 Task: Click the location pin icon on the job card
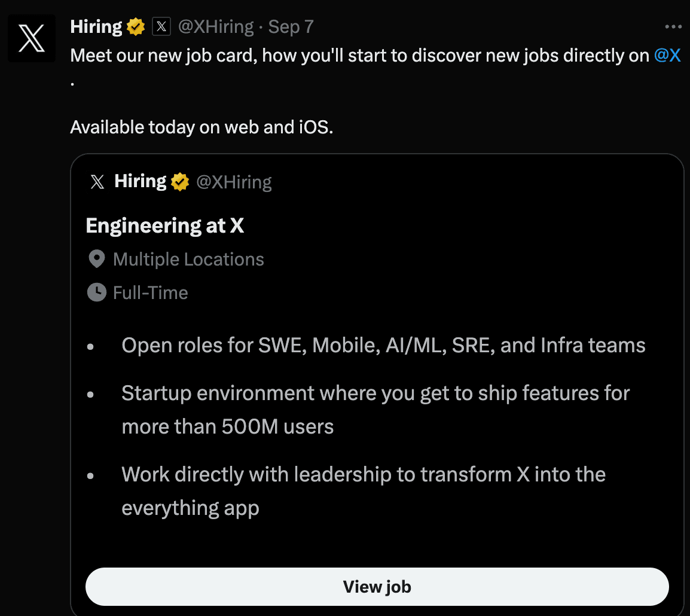point(96,258)
